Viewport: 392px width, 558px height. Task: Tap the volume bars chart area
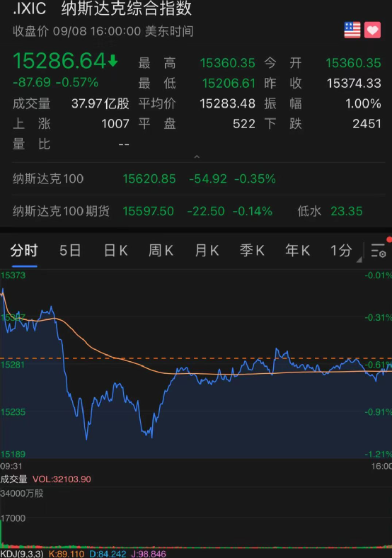tap(196, 518)
